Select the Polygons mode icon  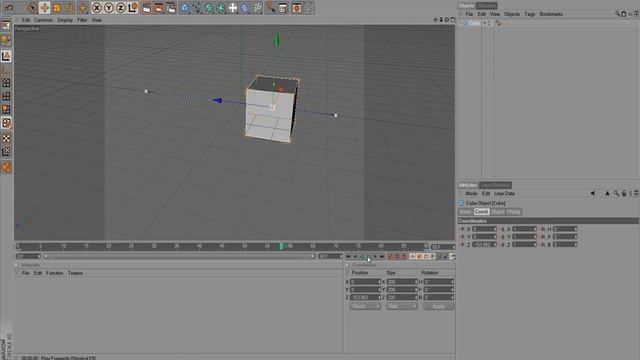[6, 109]
